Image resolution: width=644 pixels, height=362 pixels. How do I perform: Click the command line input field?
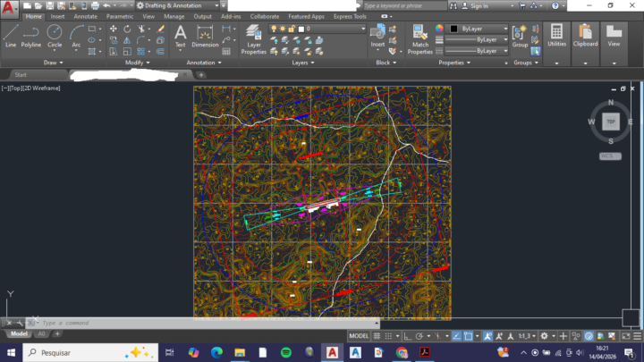coord(179,322)
